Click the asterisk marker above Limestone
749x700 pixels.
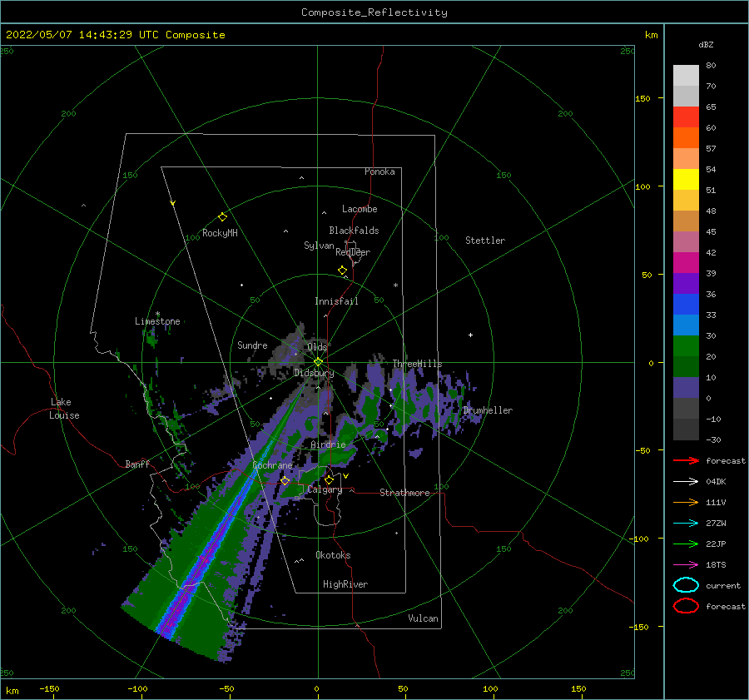157,314
